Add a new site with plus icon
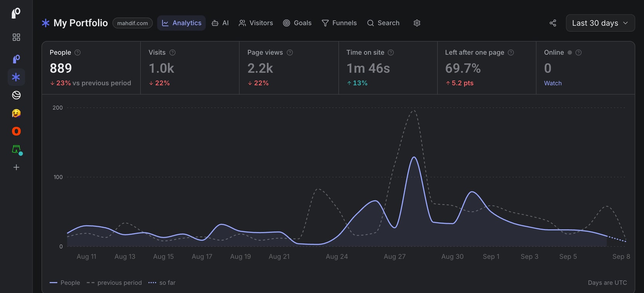Screen dimensions: 644x293 coord(16,167)
